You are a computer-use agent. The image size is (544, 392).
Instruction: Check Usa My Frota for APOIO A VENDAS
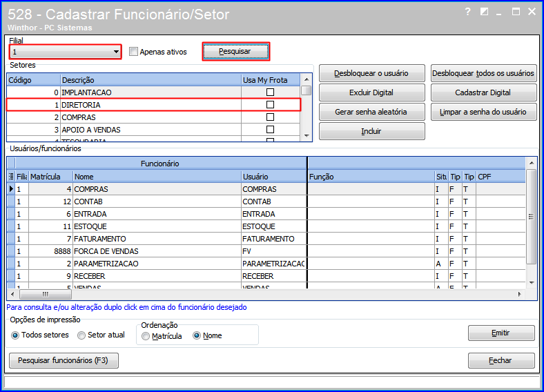pyautogui.click(x=270, y=130)
